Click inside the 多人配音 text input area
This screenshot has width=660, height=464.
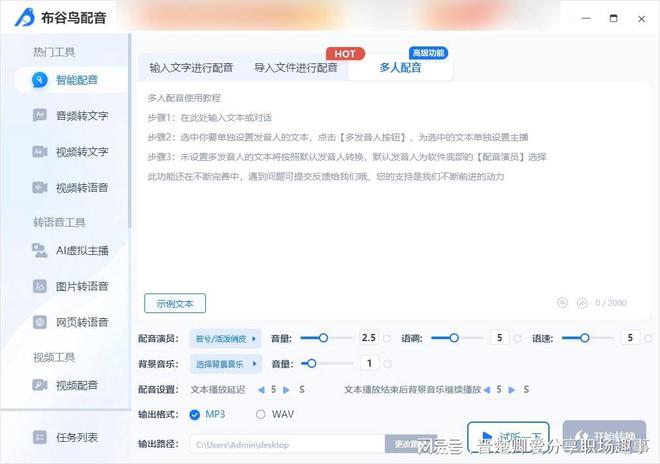[393, 200]
